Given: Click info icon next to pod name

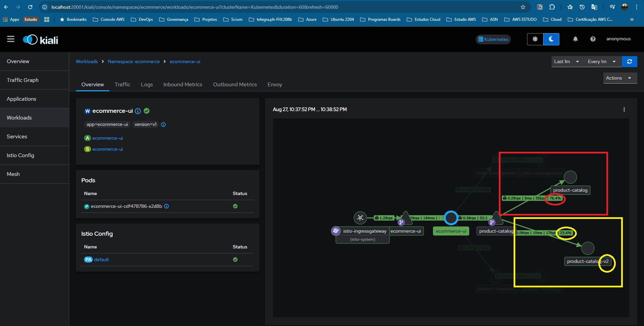Looking at the screenshot, I should point(166,206).
